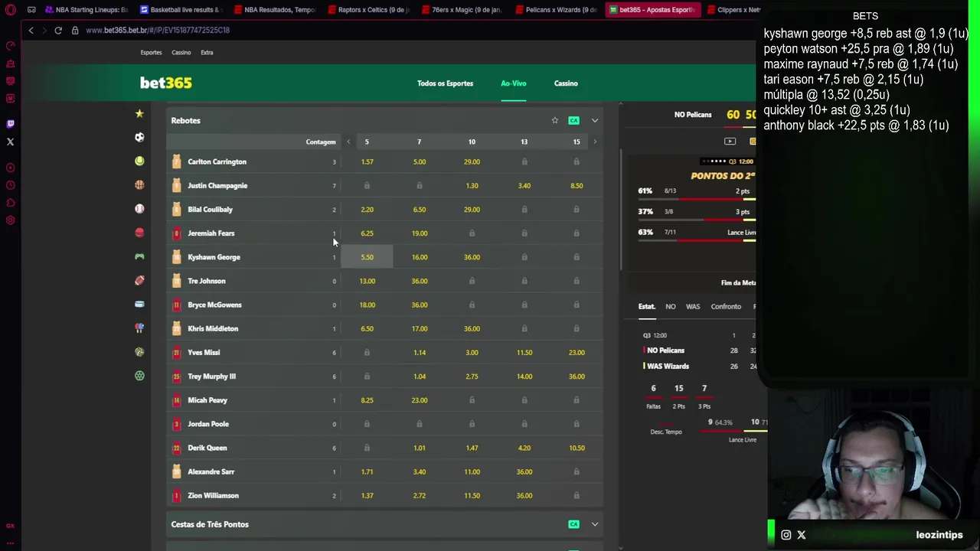
Task: Click the CA badge on Cestas de Três Pontos
Action: click(x=573, y=524)
